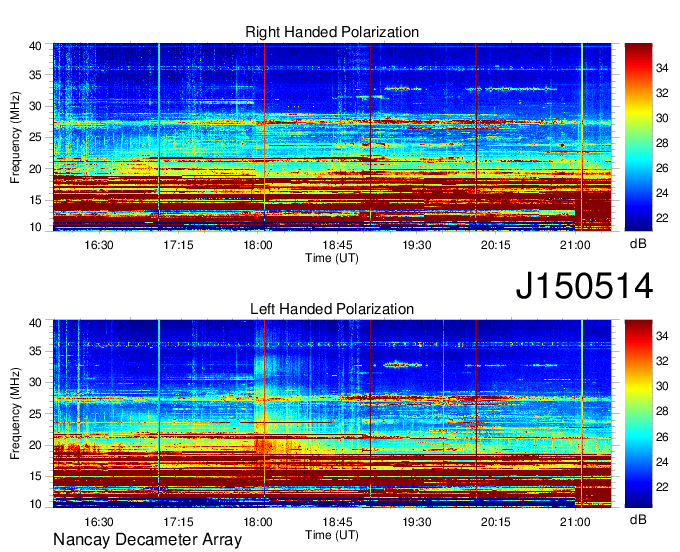The image size is (680, 552).
Task: Click the 15 MHz tick of right-handed plot
Action: click(35, 200)
